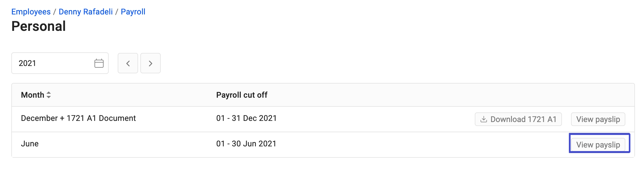Click the 01 - 31 Dec 2021 cut off cell
The height and width of the screenshot is (171, 644).
click(246, 118)
